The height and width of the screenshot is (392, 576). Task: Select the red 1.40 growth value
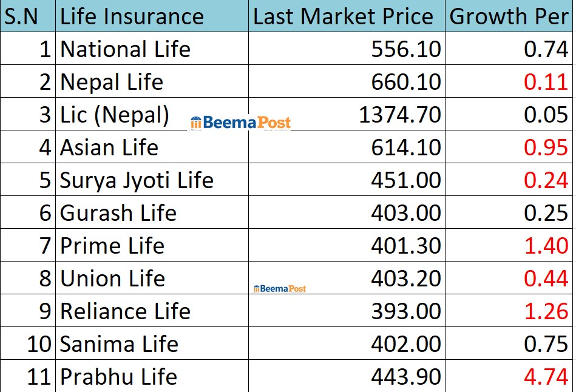(x=546, y=246)
